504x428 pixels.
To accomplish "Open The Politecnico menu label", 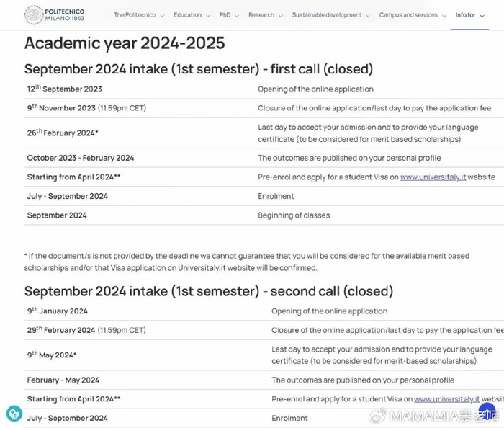I will [x=134, y=15].
